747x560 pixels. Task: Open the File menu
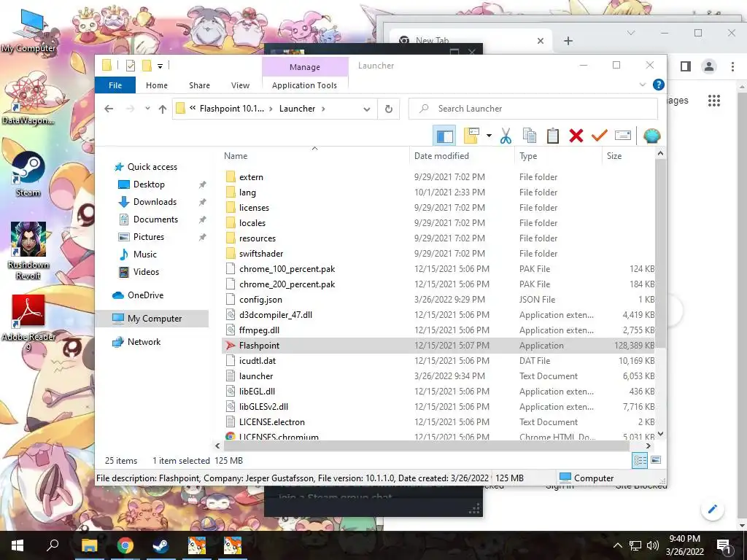(x=115, y=85)
